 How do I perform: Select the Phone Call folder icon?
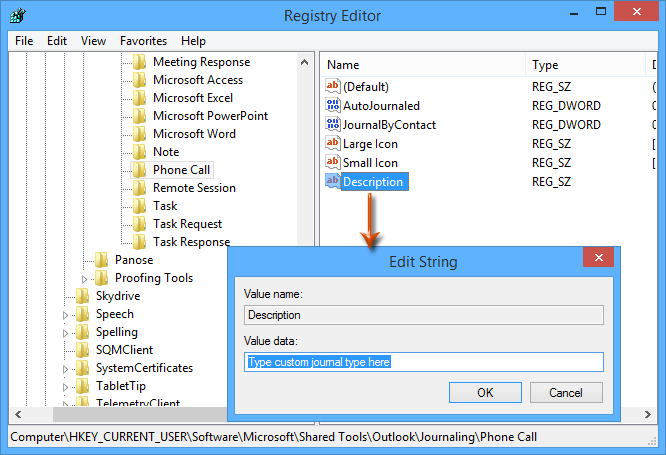139,170
